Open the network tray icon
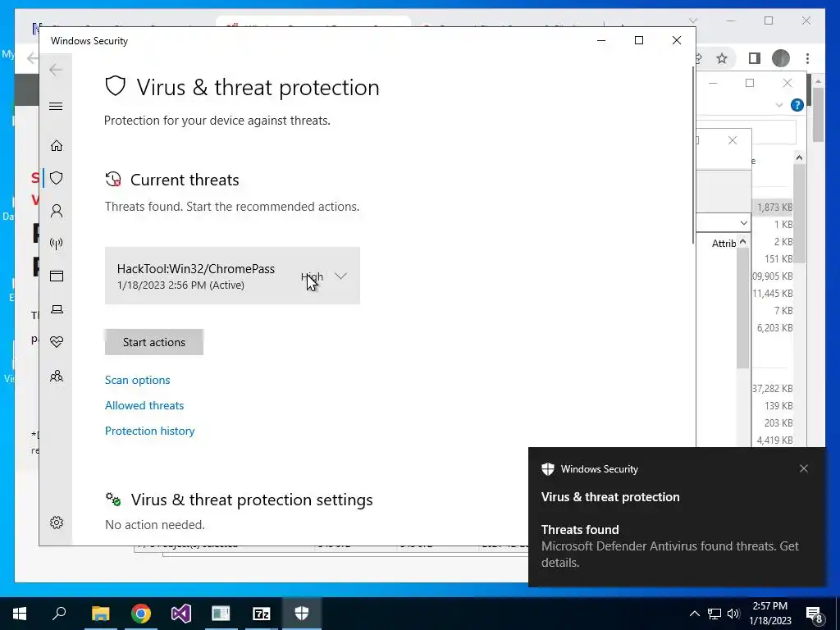 (x=714, y=614)
